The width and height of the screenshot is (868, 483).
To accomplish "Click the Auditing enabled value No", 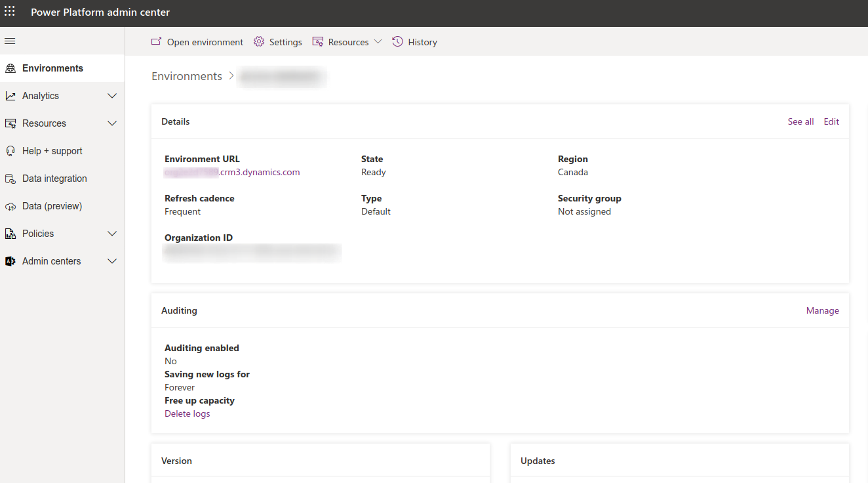I will 170,361.
